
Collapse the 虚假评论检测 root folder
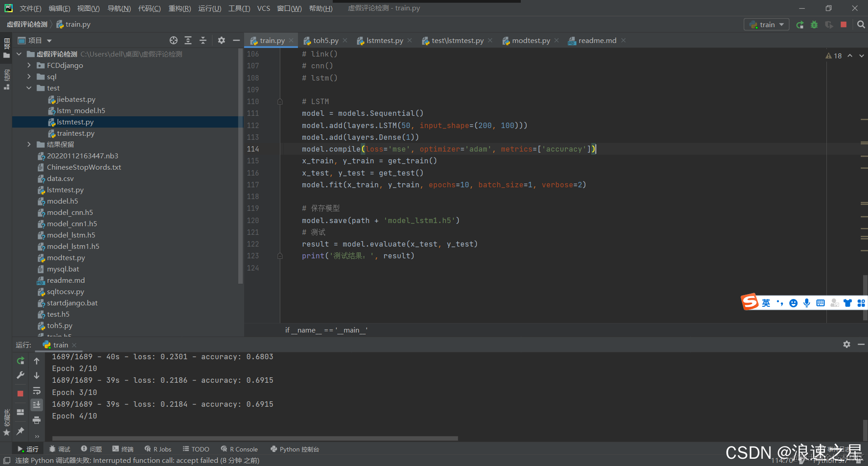click(x=19, y=54)
